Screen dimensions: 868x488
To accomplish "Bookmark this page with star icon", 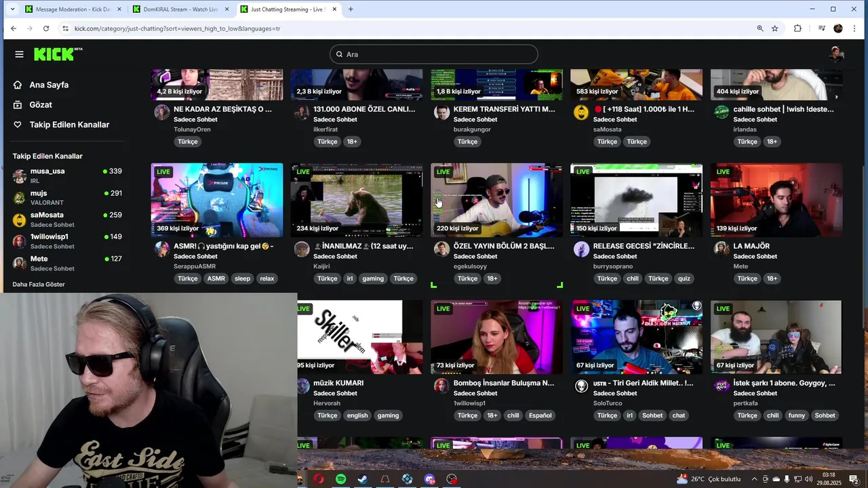I will [774, 28].
